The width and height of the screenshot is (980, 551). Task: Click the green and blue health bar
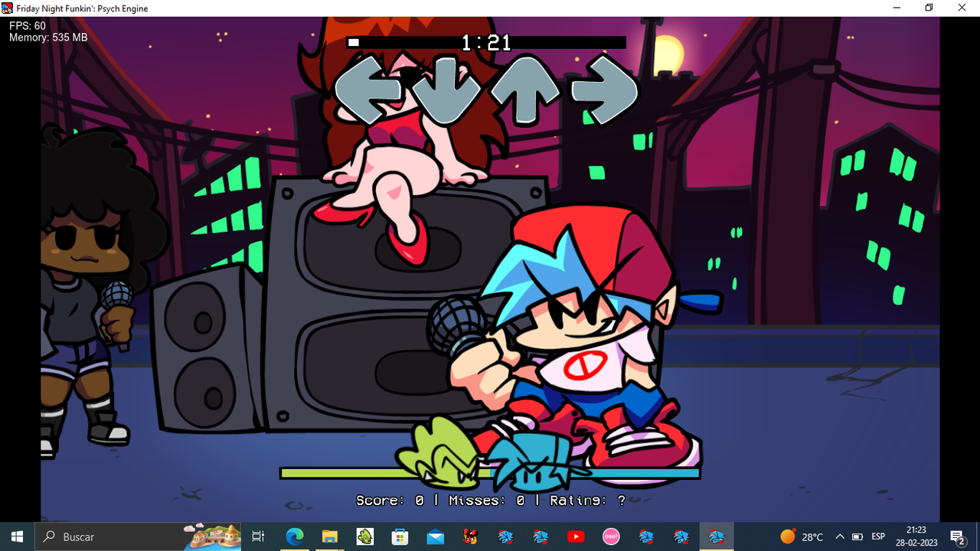490,474
